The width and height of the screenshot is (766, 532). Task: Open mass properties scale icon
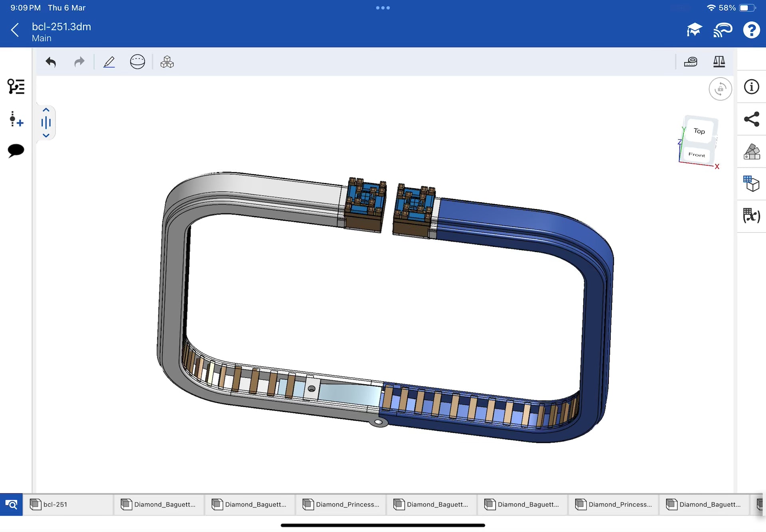(x=719, y=62)
